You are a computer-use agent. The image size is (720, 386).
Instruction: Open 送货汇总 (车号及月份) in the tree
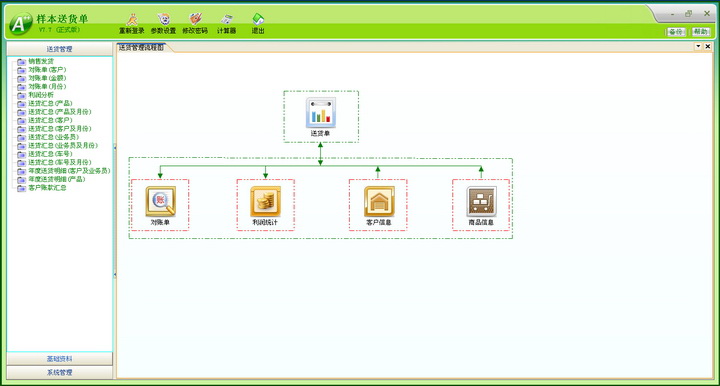(60, 162)
